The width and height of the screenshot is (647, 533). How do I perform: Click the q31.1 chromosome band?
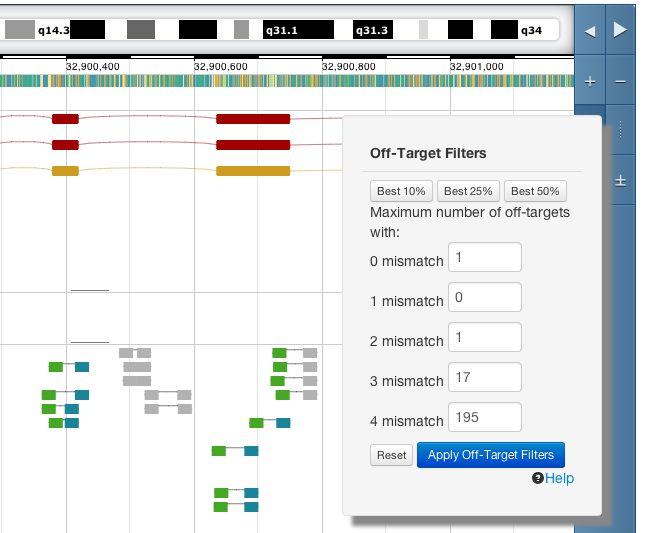(297, 31)
